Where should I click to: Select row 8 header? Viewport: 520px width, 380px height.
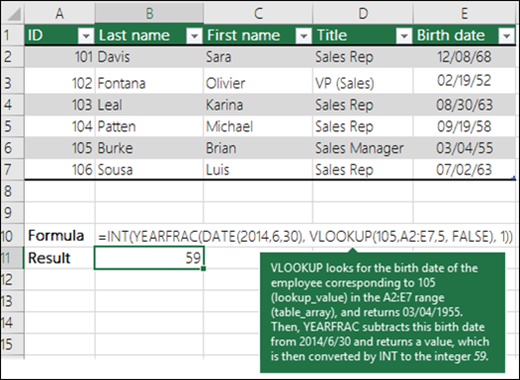click(12, 191)
